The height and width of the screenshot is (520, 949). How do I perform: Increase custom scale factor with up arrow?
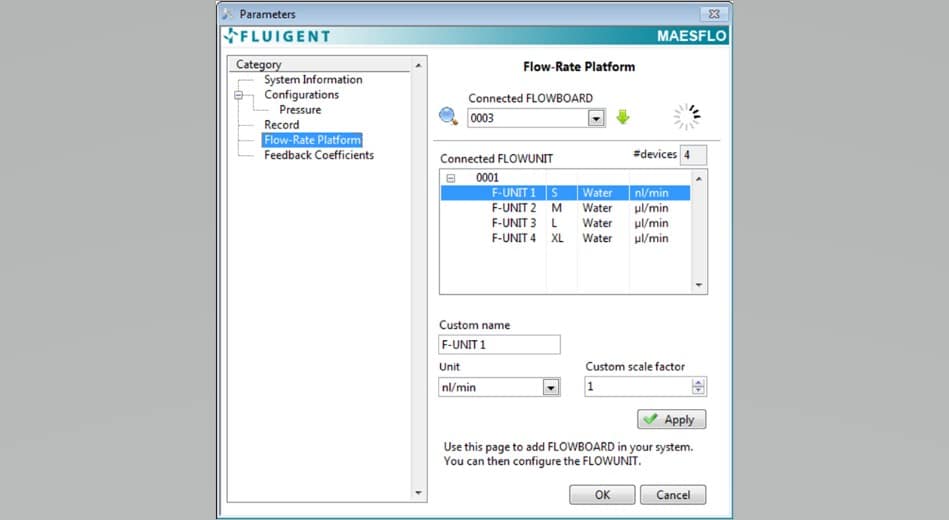click(698, 383)
